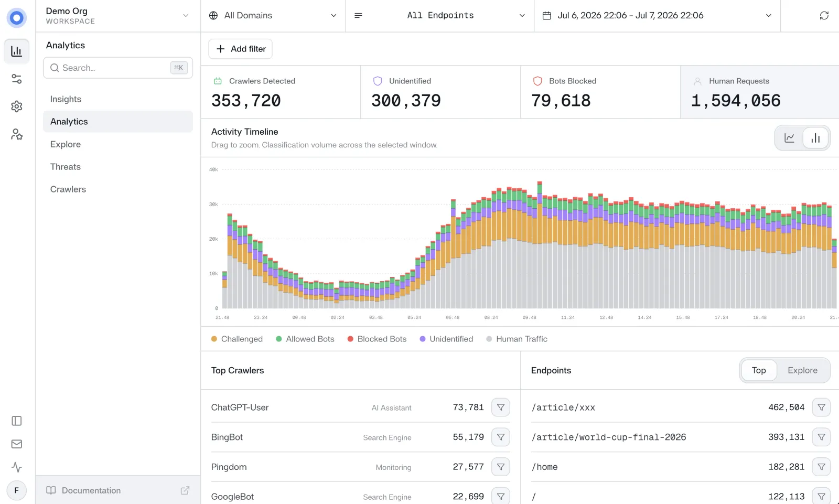Screen dimensions: 839x504
Task: Expand the Demo Org workspace switcher
Action: point(118,16)
